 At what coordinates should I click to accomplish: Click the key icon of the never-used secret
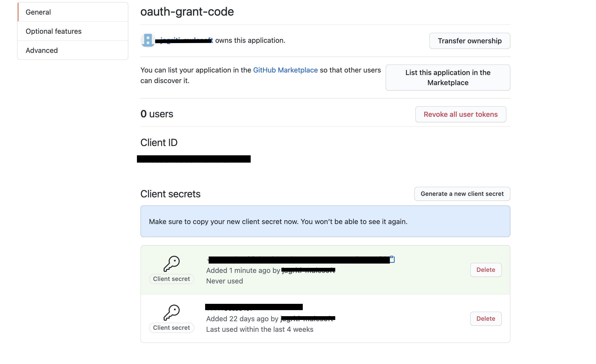(x=172, y=264)
